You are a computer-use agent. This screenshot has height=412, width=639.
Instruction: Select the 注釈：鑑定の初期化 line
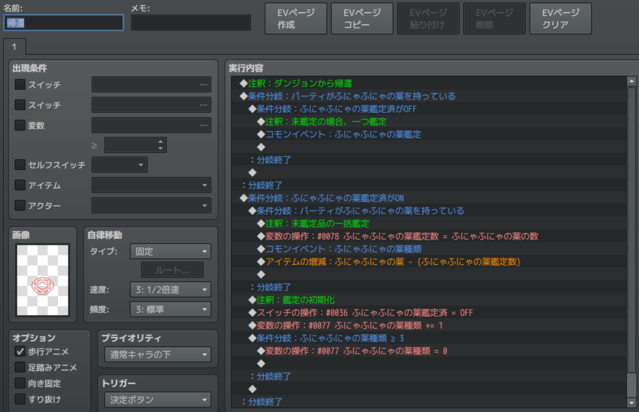tap(429, 300)
